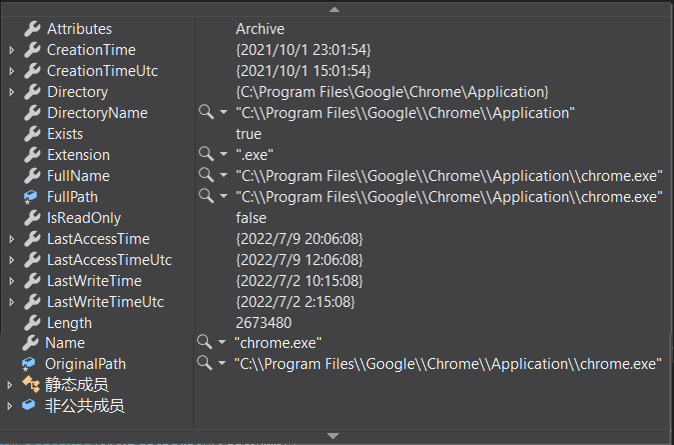Expand the CreationTime property node
The image size is (674, 445).
[x=11, y=50]
